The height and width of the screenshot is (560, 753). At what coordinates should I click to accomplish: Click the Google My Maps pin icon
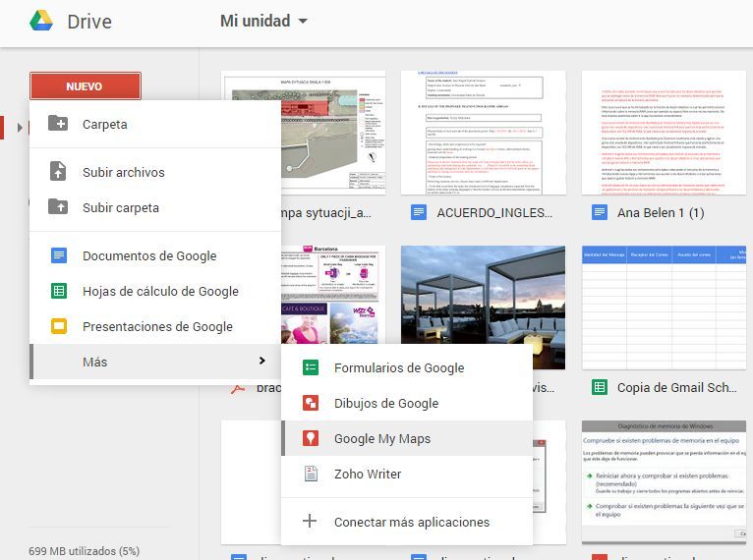pos(311,438)
